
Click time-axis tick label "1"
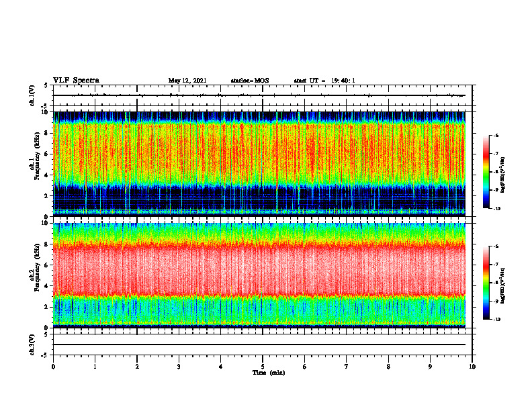[95, 367]
